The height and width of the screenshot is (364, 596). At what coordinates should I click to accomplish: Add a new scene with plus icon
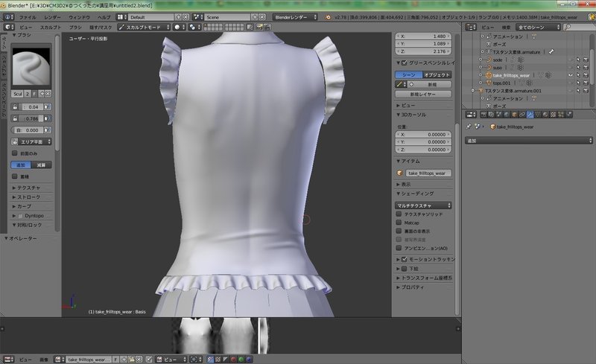click(255, 17)
